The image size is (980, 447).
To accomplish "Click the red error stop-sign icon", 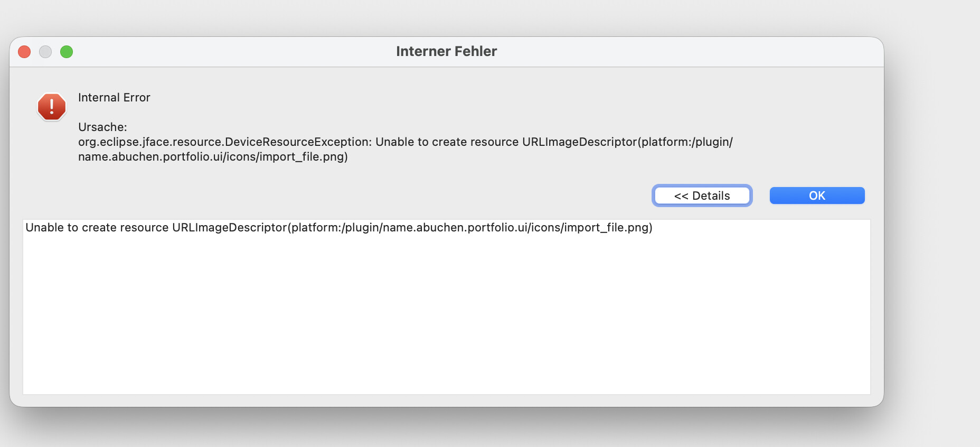I will click(52, 107).
